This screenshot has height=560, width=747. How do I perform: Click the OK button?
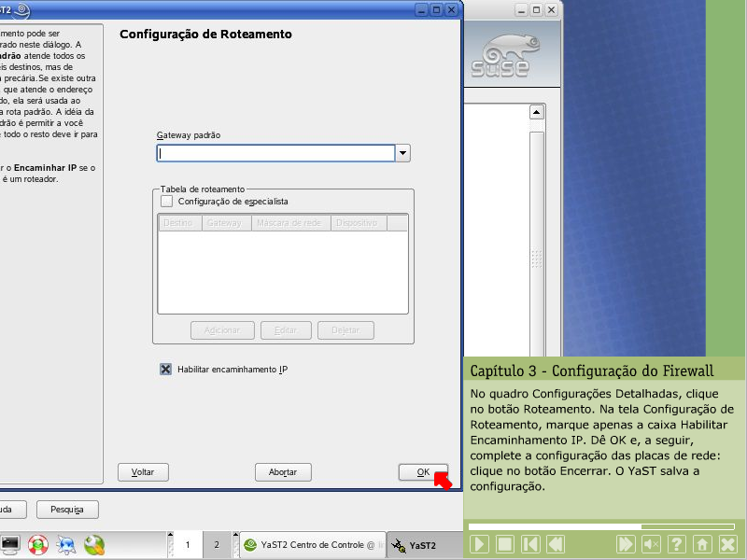point(423,472)
